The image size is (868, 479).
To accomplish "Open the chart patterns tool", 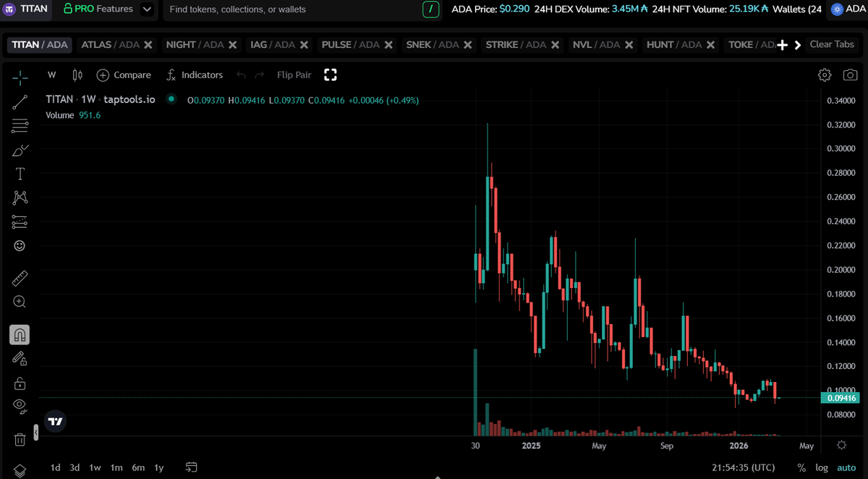I will [20, 198].
